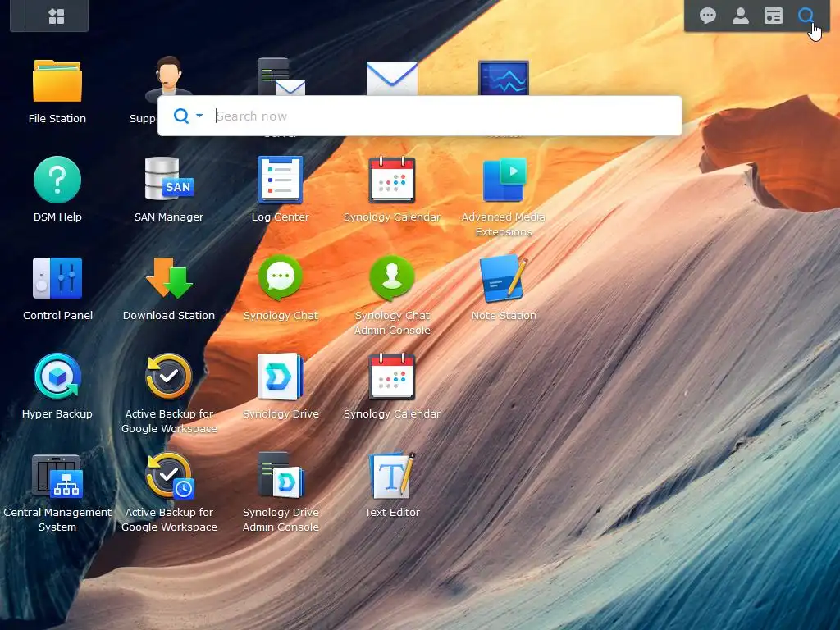Open Hyper Backup
This screenshot has height=630, width=840.
point(57,376)
